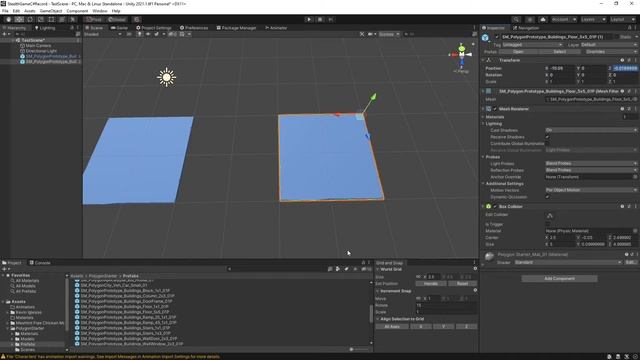The image size is (640, 360).
Task: Switch to the Animator tab
Action: (x=276, y=28)
